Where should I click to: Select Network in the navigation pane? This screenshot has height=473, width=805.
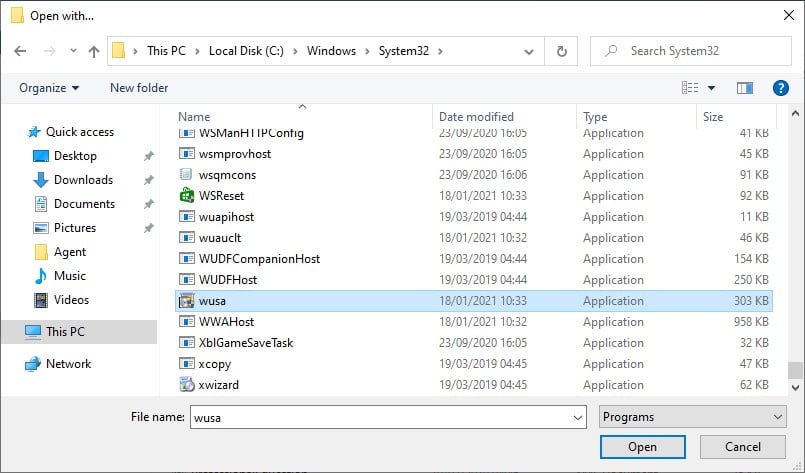(68, 364)
